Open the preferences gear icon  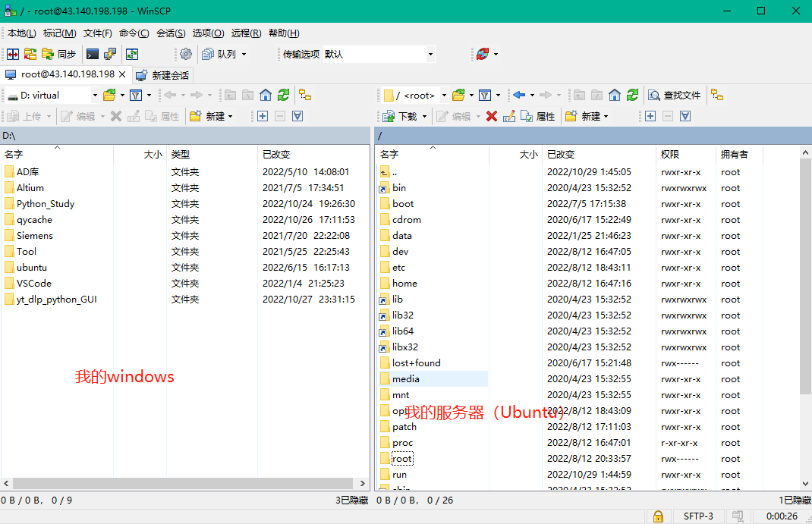click(186, 55)
